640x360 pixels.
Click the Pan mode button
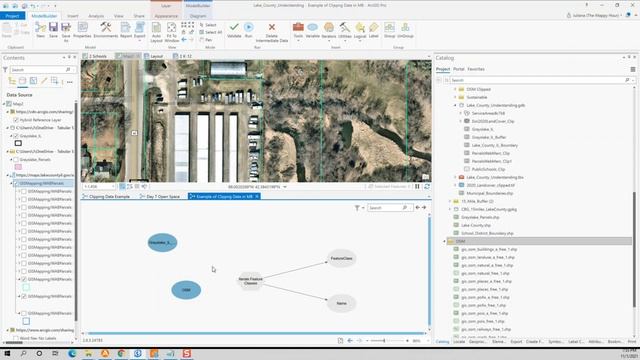[206, 40]
